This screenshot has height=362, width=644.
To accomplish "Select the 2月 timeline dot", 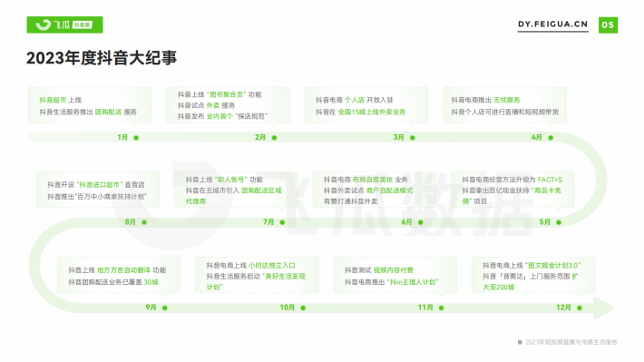I will 274,138.
